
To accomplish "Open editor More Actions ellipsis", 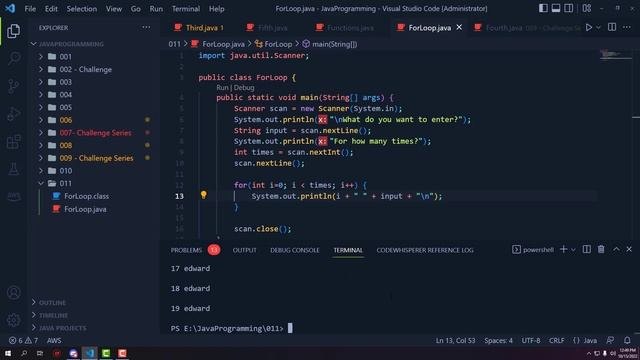I will (627, 27).
